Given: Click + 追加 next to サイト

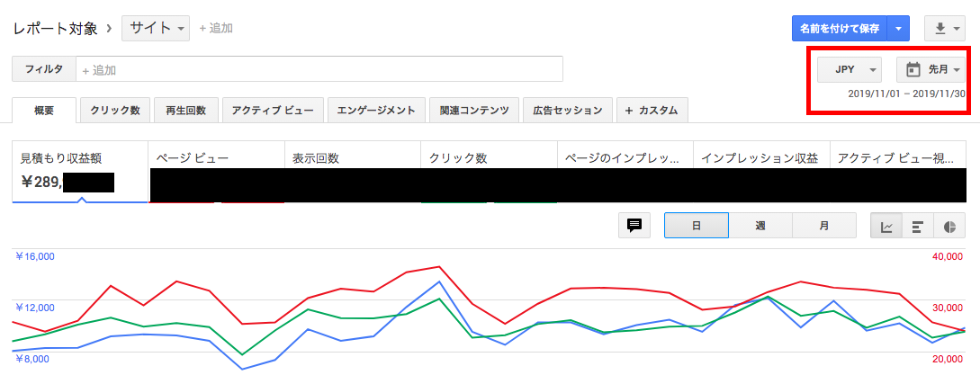Looking at the screenshot, I should point(216,29).
